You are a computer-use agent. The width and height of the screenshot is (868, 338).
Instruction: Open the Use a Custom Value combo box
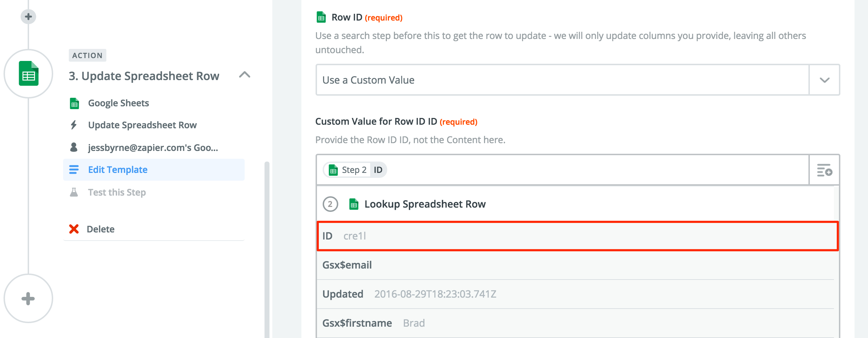[562, 80]
